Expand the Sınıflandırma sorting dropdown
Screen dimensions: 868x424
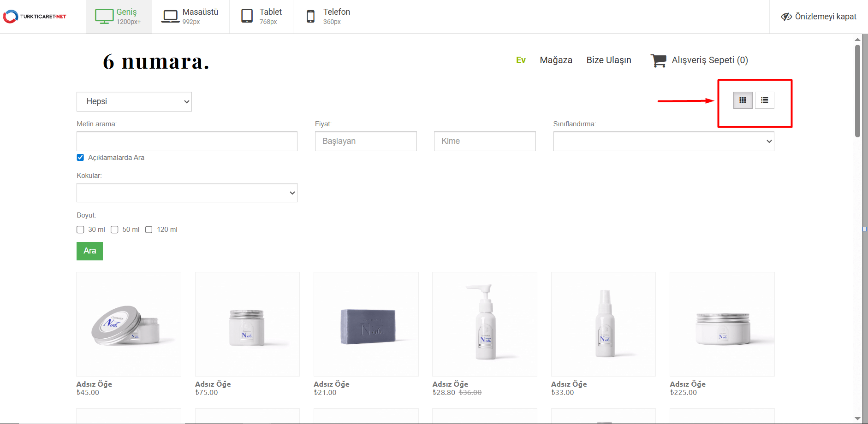[x=663, y=141]
